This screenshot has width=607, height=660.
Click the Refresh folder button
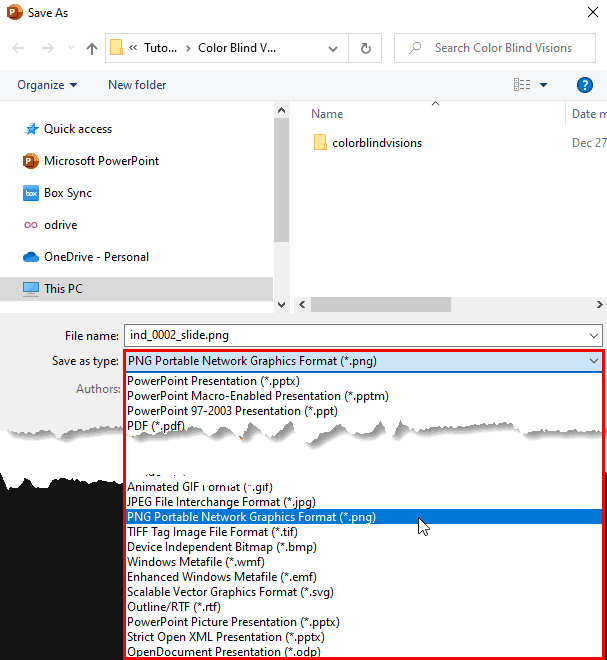pos(366,48)
